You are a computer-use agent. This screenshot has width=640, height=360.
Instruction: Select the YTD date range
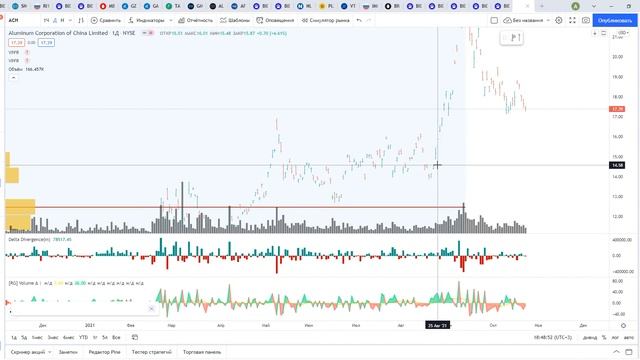coord(83,338)
